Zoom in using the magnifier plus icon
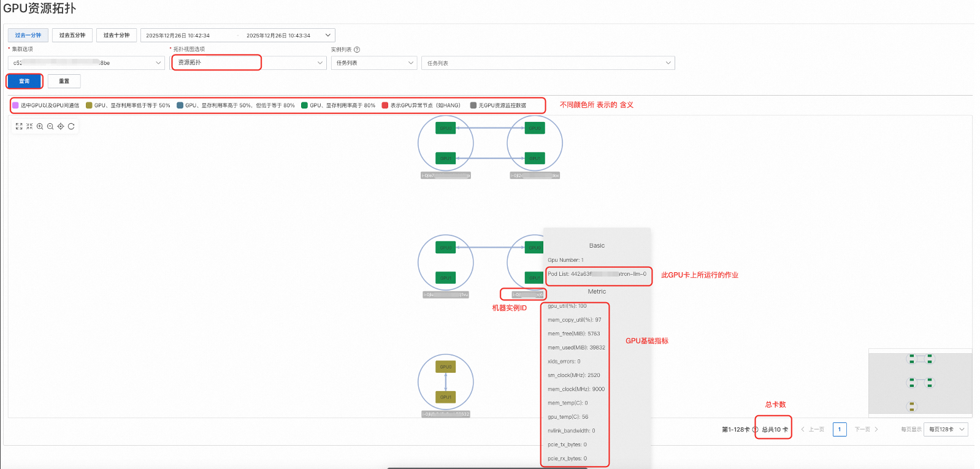The image size is (980, 469). [x=40, y=126]
